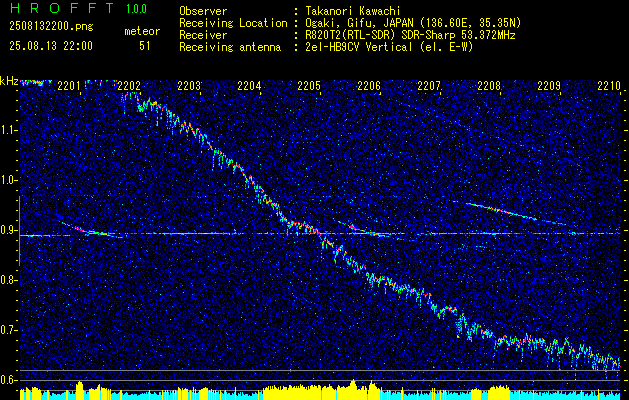The width and height of the screenshot is (629, 400).
Task: Click the Receiving antenna field label
Action: click(230, 47)
